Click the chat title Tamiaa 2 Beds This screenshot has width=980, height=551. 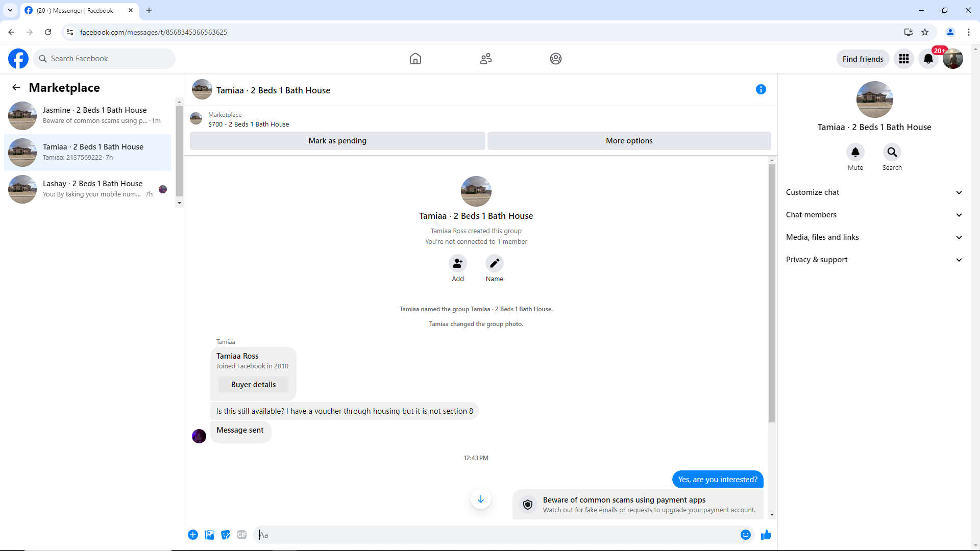273,90
